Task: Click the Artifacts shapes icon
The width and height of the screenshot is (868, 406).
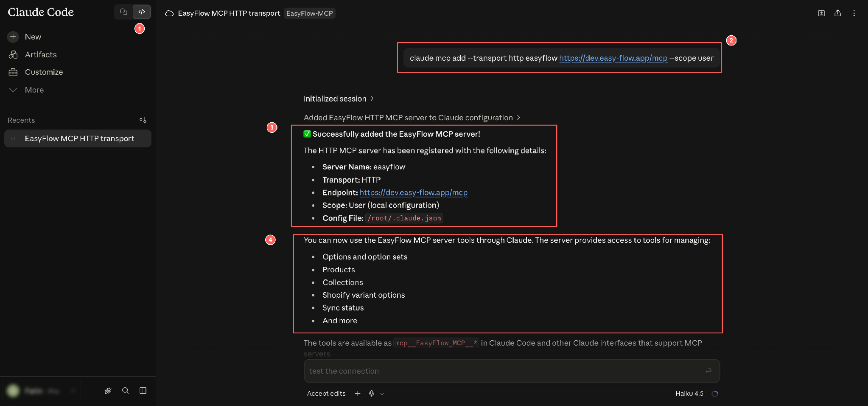Action: click(x=13, y=55)
